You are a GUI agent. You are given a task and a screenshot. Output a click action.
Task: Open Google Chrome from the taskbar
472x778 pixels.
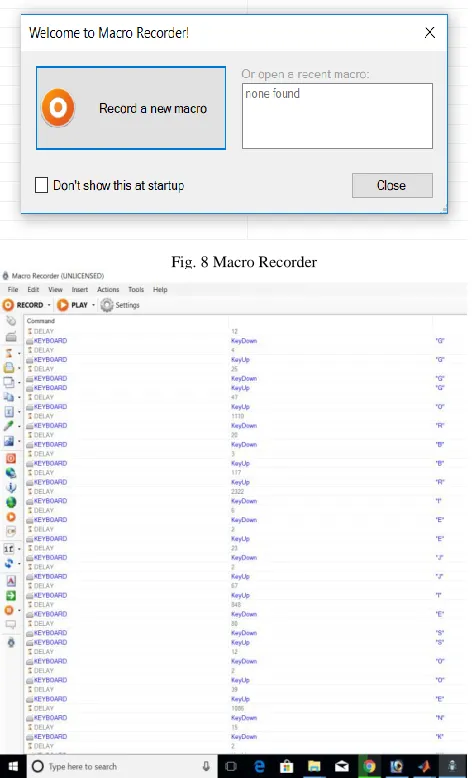tap(368, 766)
